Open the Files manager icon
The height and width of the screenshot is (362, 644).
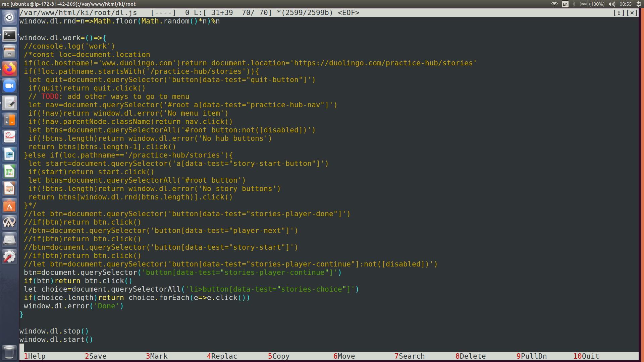[9, 52]
